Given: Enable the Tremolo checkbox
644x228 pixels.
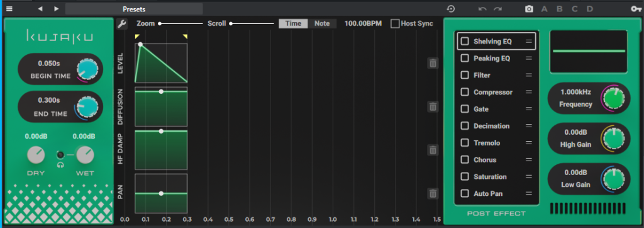Looking at the screenshot, I should point(465,142).
